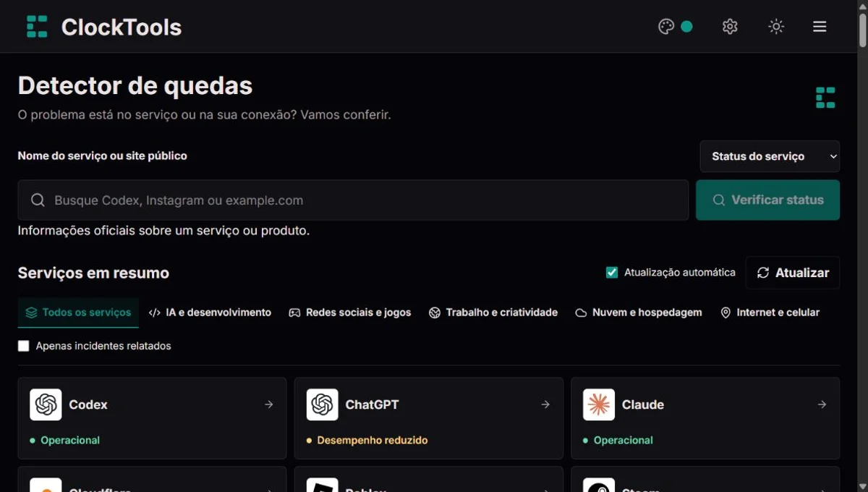868x492 pixels.
Task: Click the ChatGPT logo icon
Action: click(x=322, y=404)
